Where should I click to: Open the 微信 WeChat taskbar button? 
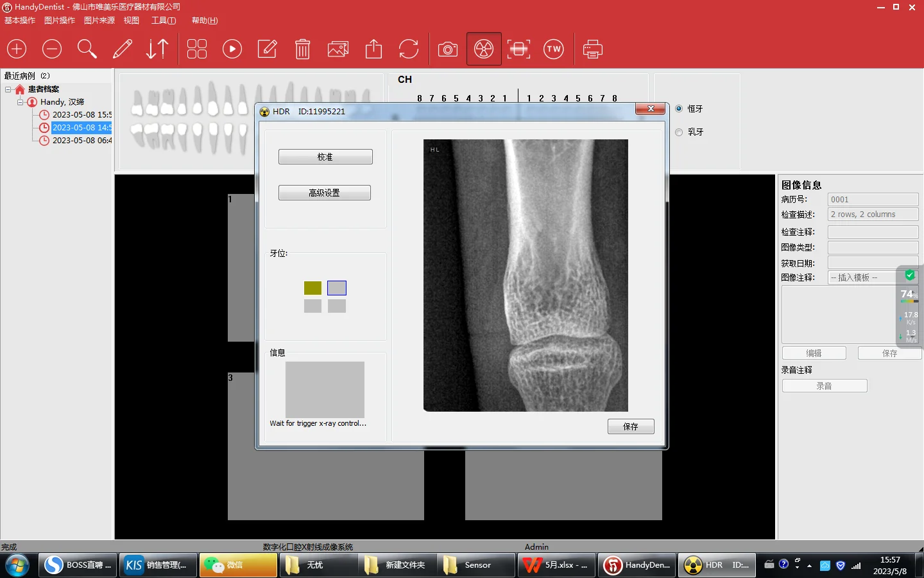pos(238,565)
